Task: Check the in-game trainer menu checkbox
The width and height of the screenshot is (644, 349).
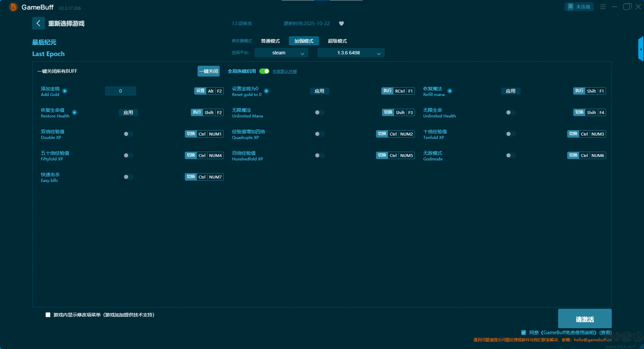Action: pos(48,315)
